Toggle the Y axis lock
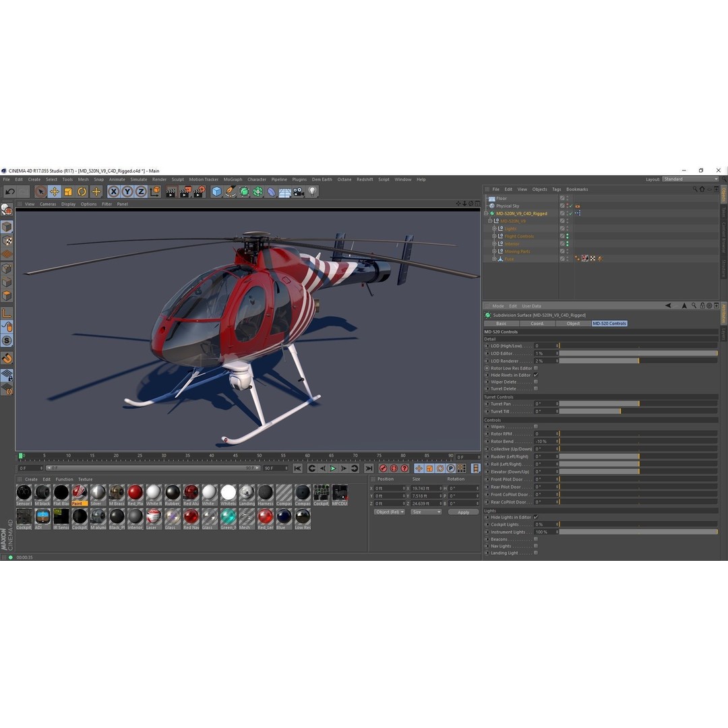The image size is (728, 728). pyautogui.click(x=127, y=191)
